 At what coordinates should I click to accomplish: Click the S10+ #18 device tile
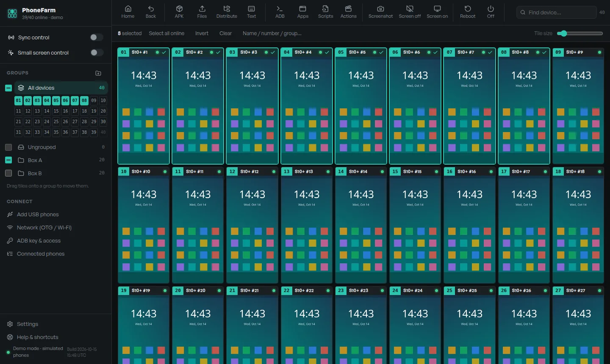pyautogui.click(x=578, y=225)
